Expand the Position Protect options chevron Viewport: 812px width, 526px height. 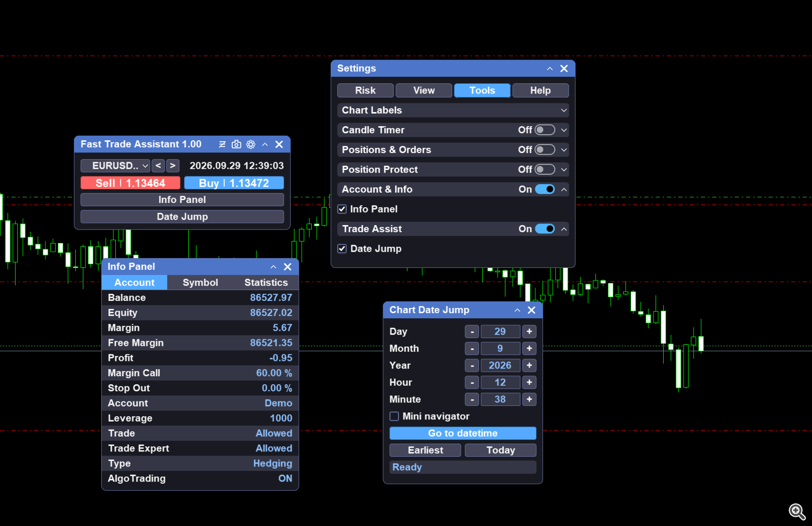point(564,169)
